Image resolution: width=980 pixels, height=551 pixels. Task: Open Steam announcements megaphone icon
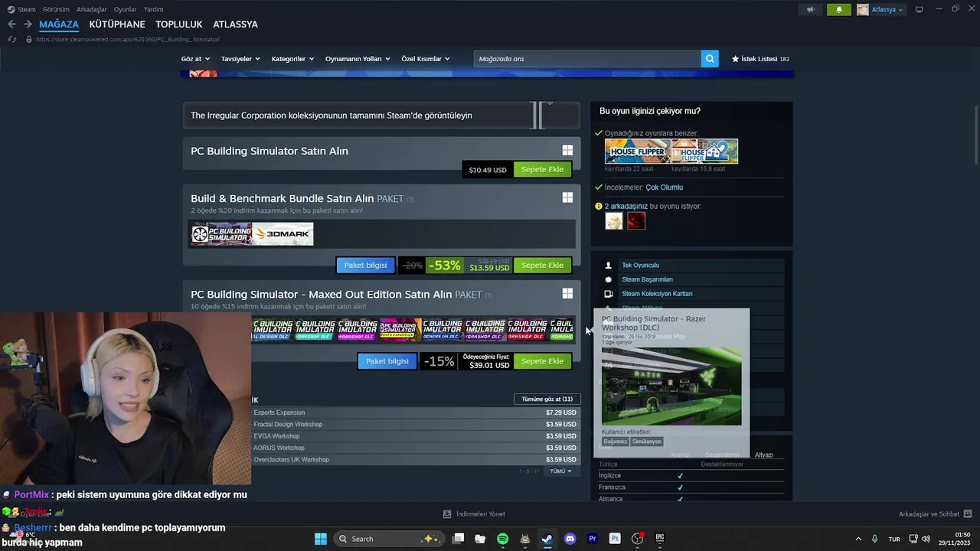810,9
